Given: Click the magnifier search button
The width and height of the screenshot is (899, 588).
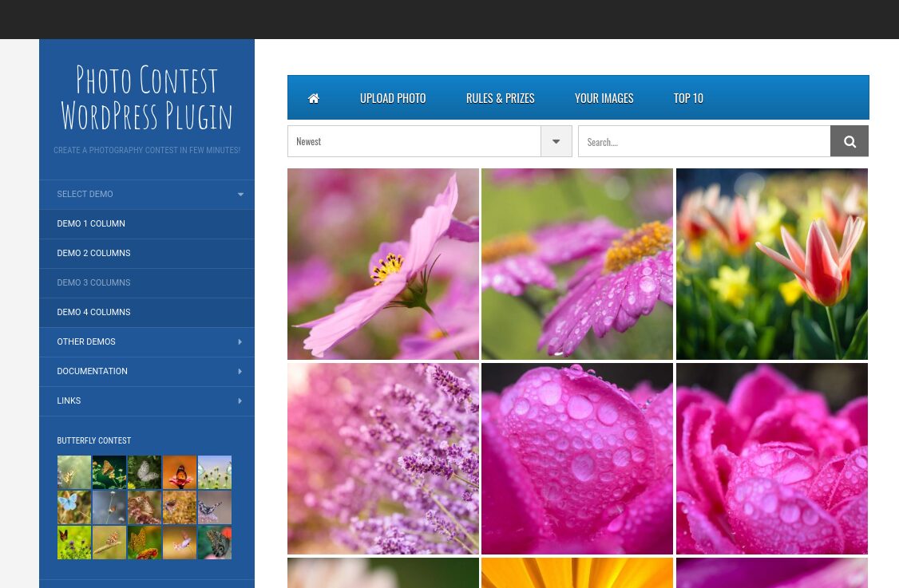Looking at the screenshot, I should 849,141.
